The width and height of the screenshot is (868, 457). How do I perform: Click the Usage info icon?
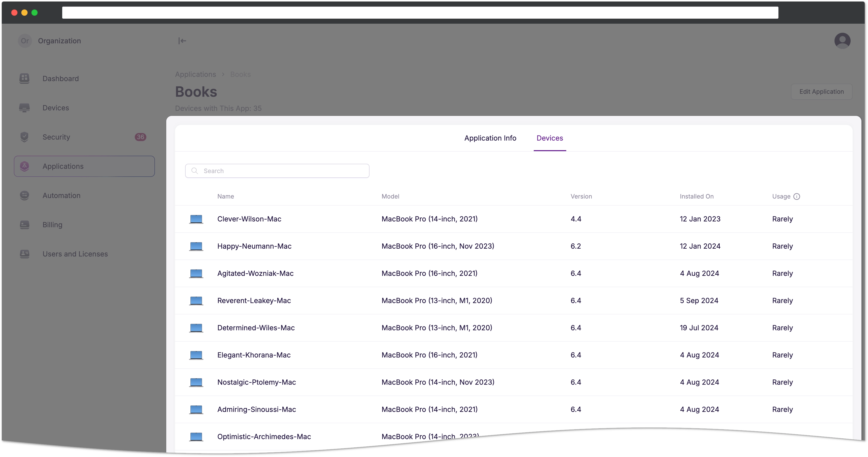tap(796, 197)
